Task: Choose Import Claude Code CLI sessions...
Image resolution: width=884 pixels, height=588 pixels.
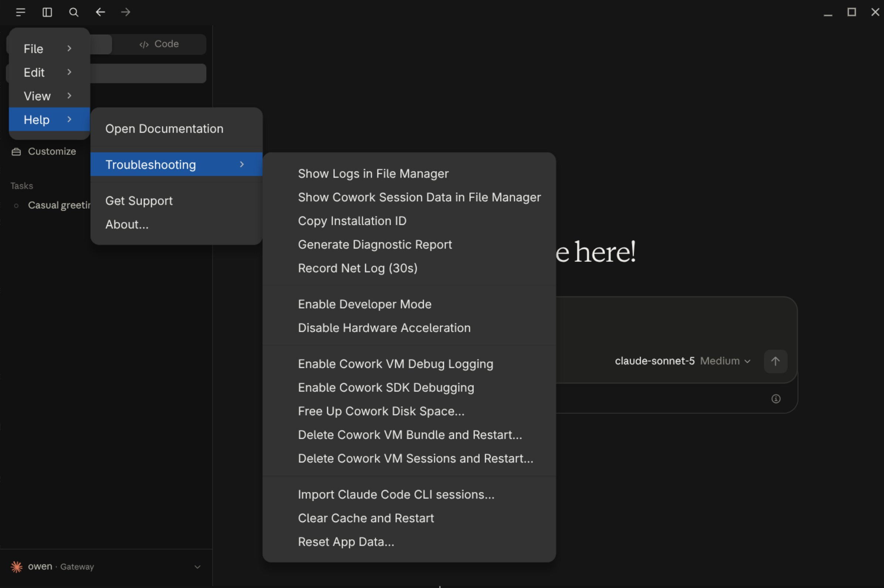Action: click(409, 494)
